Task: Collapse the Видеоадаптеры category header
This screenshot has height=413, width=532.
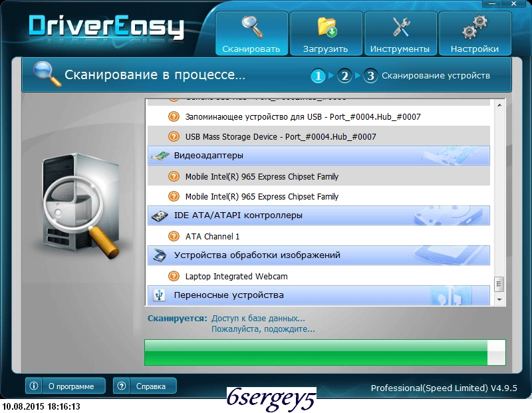Action: [319, 156]
